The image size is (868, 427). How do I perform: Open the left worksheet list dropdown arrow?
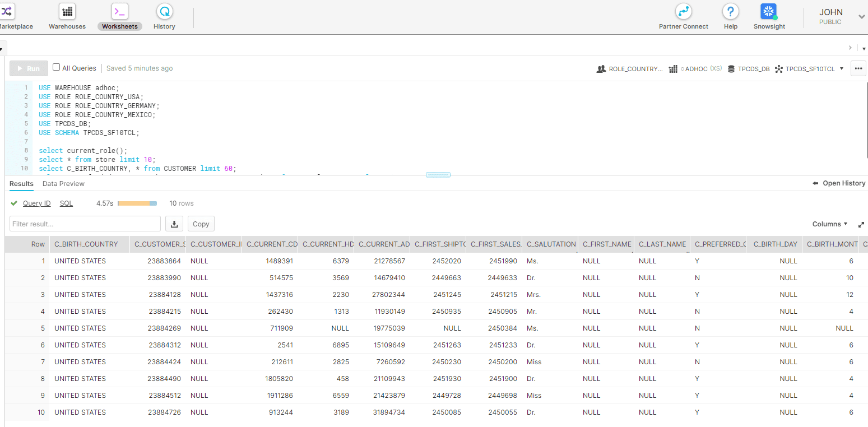(2, 49)
